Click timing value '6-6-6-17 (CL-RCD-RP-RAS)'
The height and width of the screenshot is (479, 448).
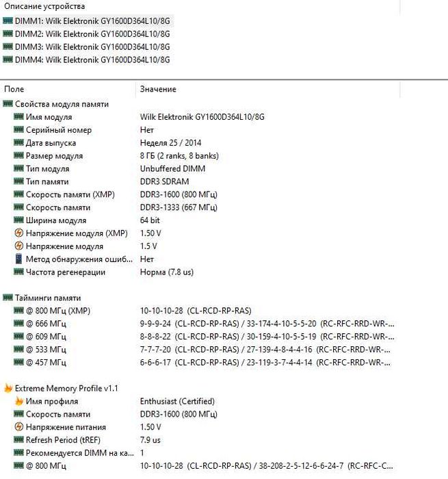(x=189, y=362)
